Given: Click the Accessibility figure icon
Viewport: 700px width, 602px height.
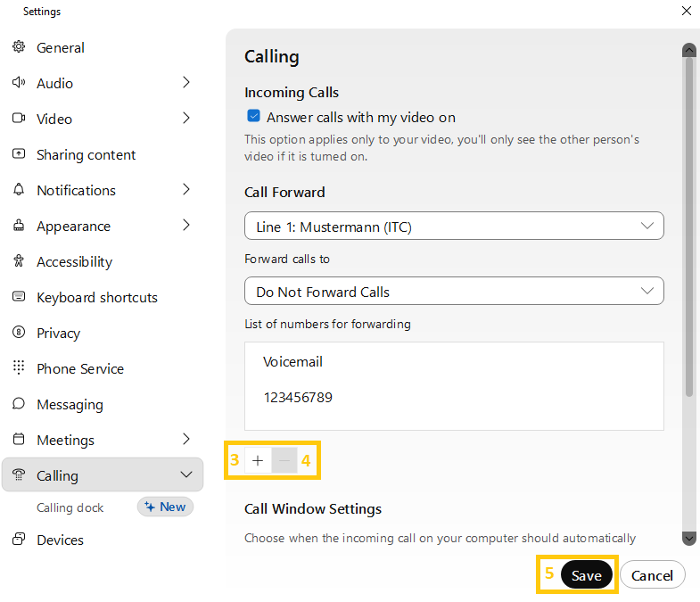Looking at the screenshot, I should (19, 261).
